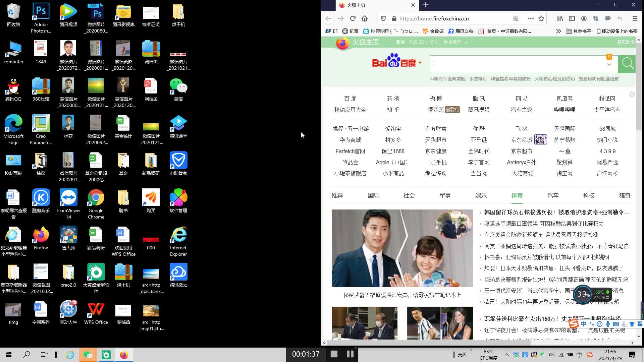The height and width of the screenshot is (362, 644).
Task: Open Firefox account icon
Action: [584, 19]
